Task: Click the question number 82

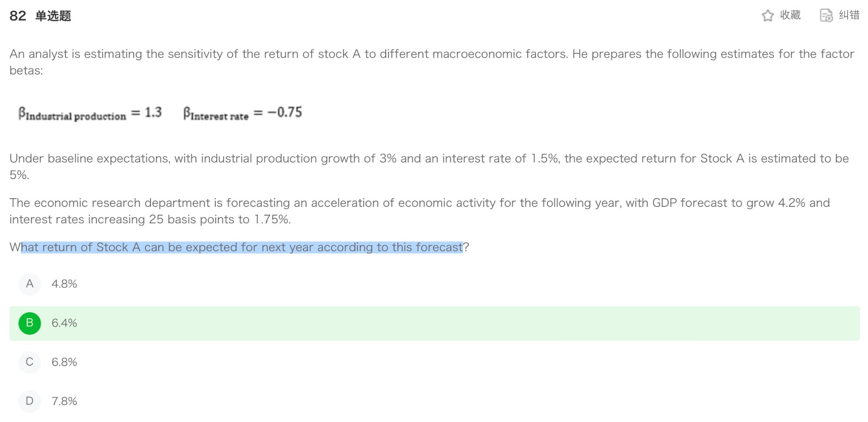Action: 18,16
